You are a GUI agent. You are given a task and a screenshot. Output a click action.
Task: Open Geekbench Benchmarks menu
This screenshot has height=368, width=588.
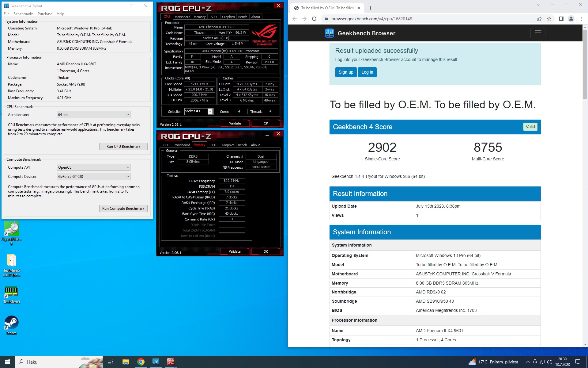[x=23, y=14]
